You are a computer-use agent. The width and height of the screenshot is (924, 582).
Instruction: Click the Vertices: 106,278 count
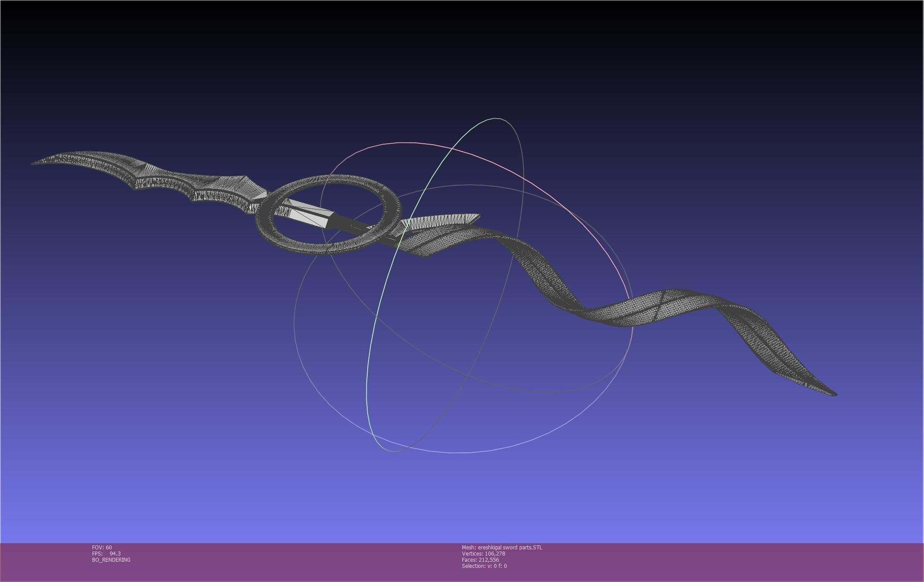point(484,553)
